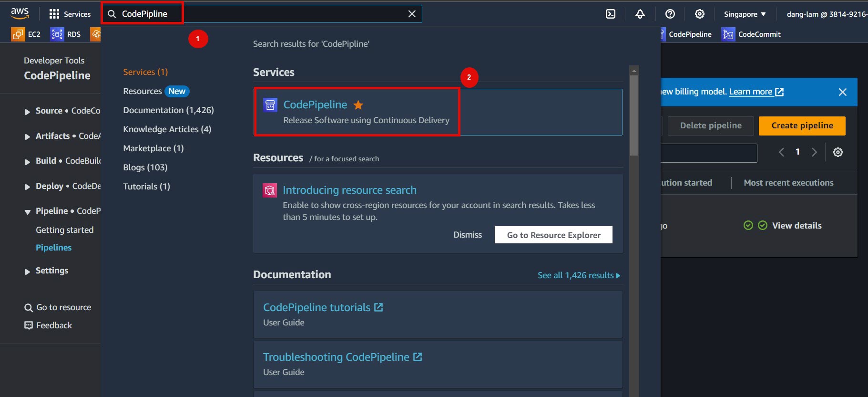868x397 pixels.
Task: Click View details link
Action: pyautogui.click(x=797, y=226)
